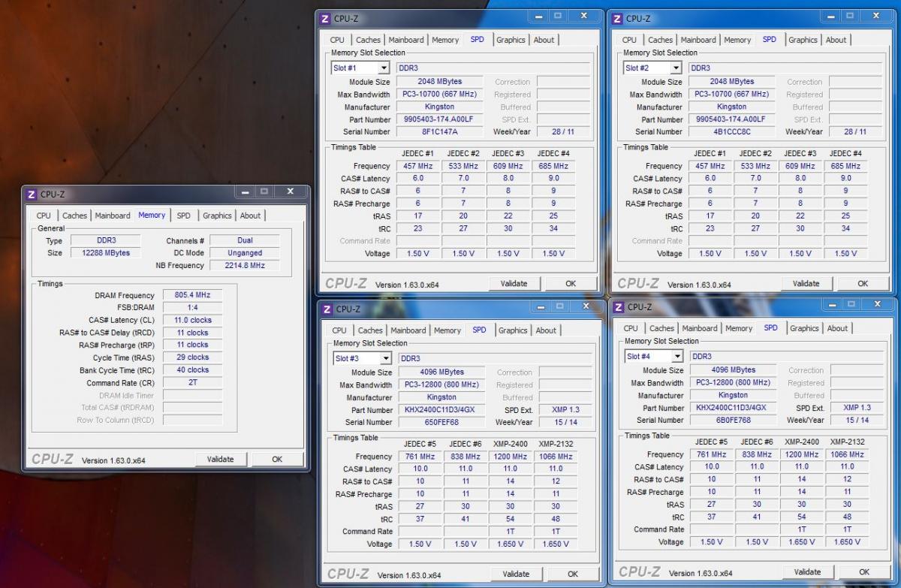Switch to Mainboard tab in Memory window

pos(113,216)
